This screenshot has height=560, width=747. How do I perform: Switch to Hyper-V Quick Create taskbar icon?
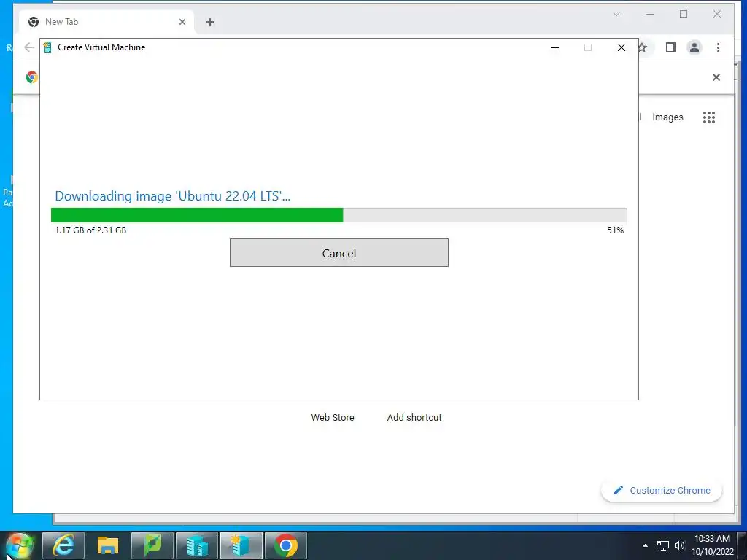coord(241,545)
